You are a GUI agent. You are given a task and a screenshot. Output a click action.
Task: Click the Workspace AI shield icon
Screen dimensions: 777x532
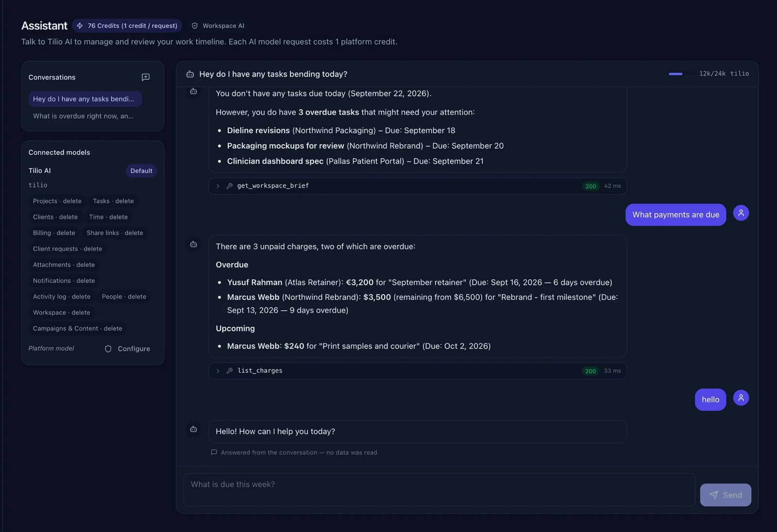click(195, 26)
